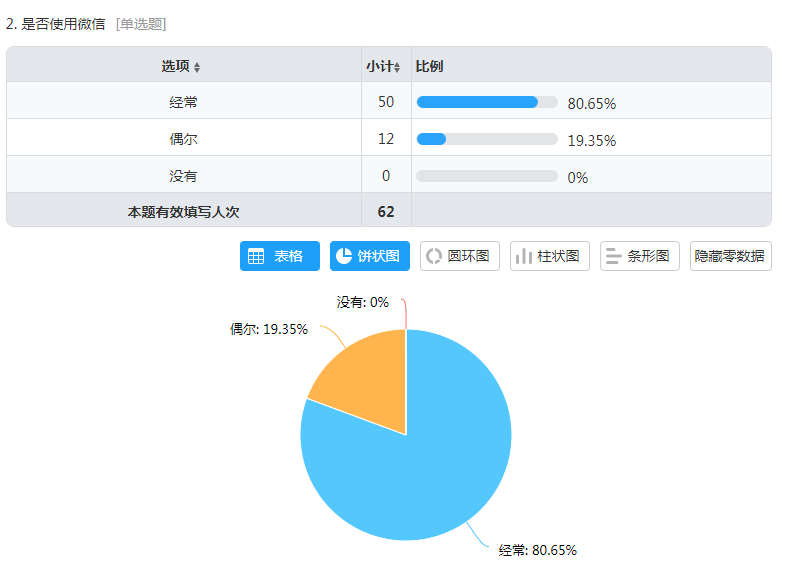Click the 比例 column header
Screen dimensions: 799x578
(429, 66)
